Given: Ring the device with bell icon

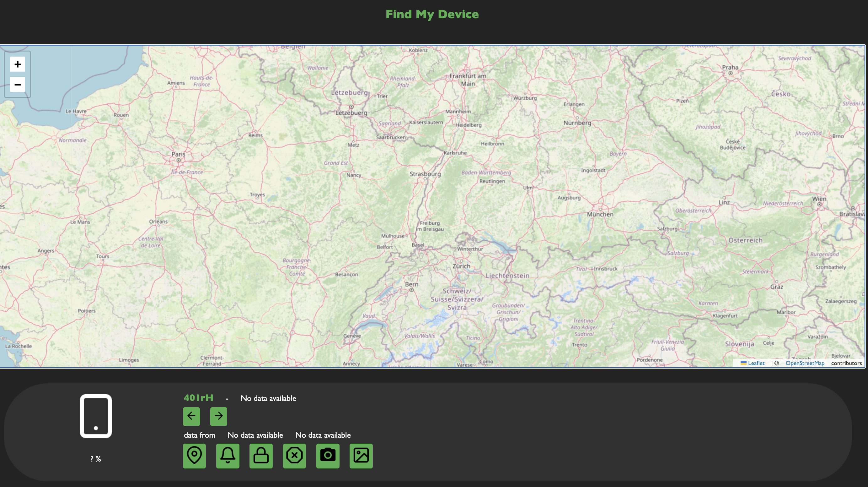Looking at the screenshot, I should (x=228, y=456).
